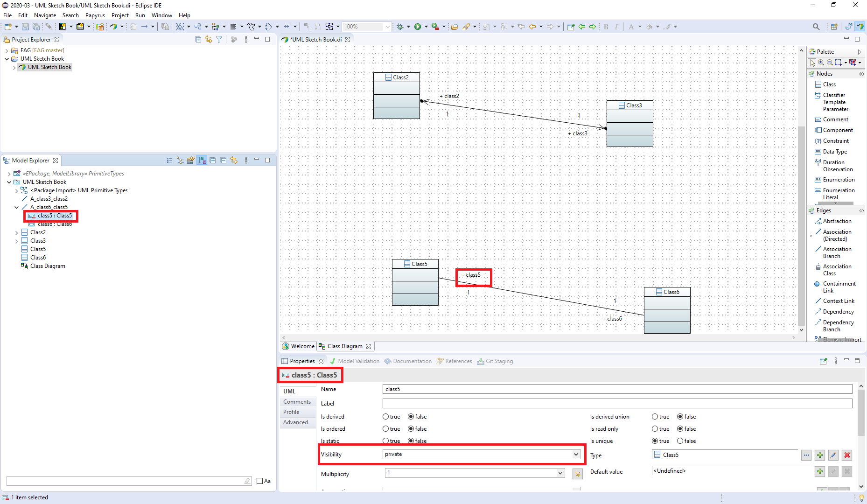
Task: Expand the Class3 node in Model Explorer
Action: (17, 241)
